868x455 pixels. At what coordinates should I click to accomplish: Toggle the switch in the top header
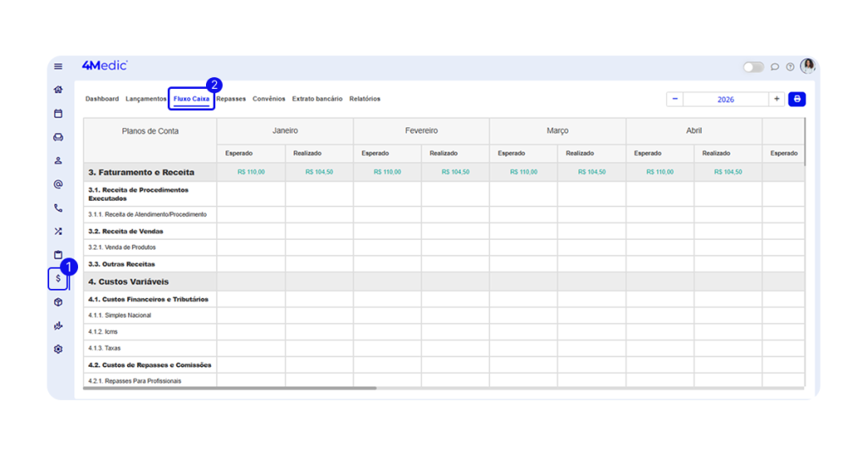tap(753, 67)
